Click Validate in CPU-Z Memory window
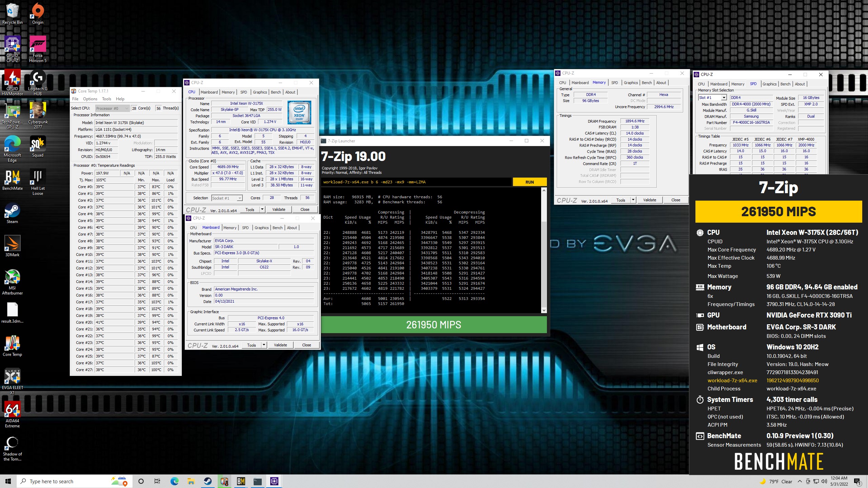Viewport: 868px width, 488px height. [650, 200]
